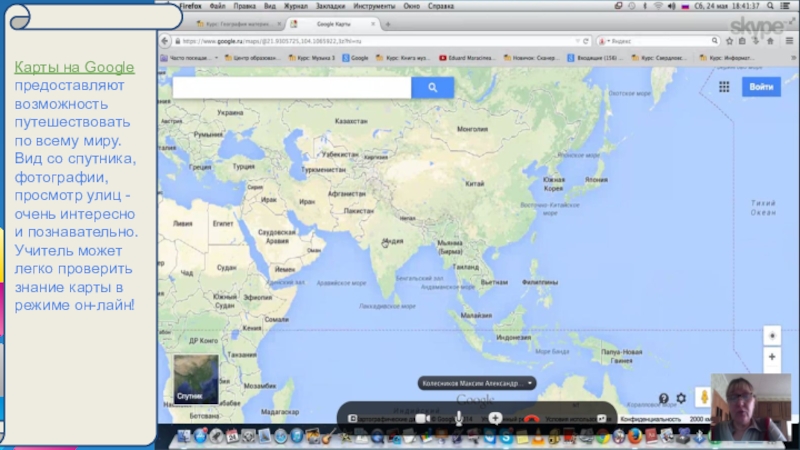
Task: Open the Firefox hamburger menu
Action: click(789, 41)
